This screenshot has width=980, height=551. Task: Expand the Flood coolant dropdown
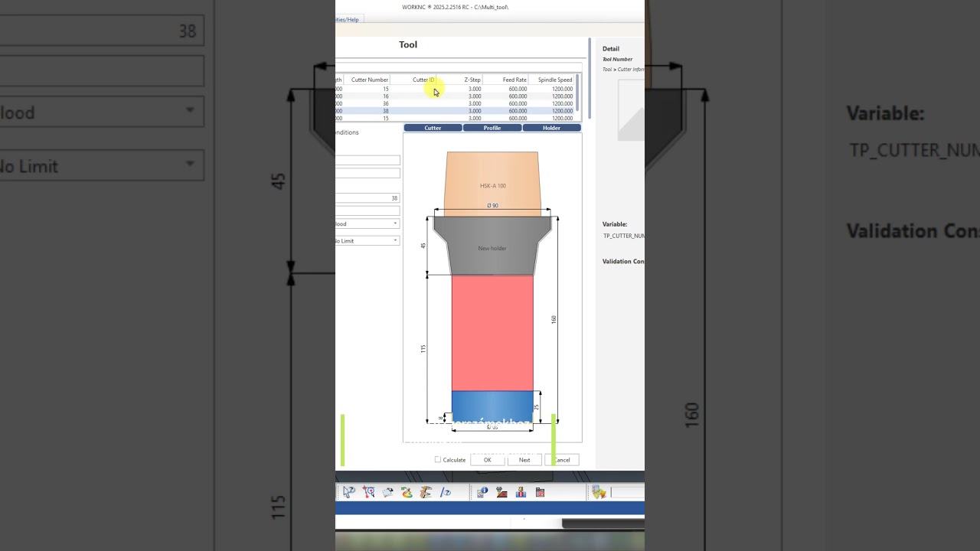click(x=396, y=223)
